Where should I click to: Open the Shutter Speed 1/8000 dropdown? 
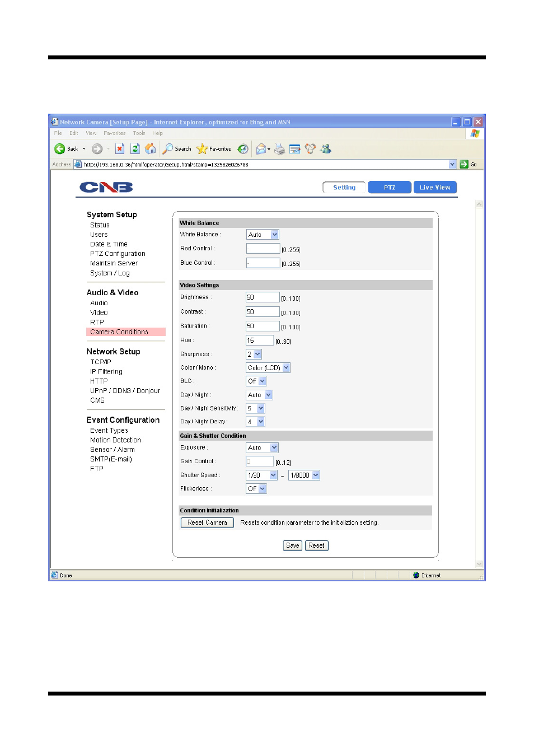[305, 475]
